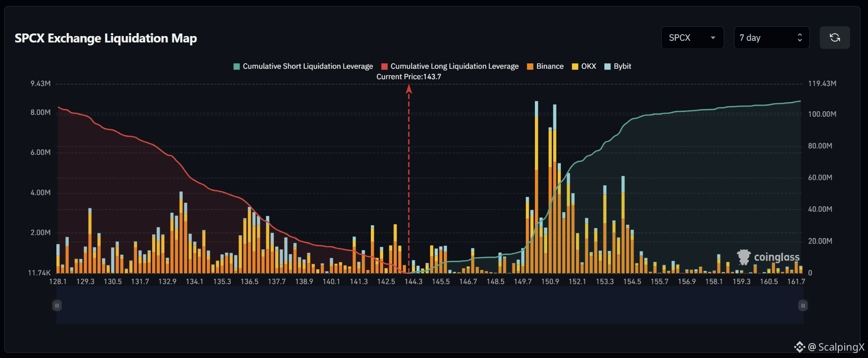The image size is (868, 358).
Task: Click the '145.5' price axis label
Action: pos(441,281)
